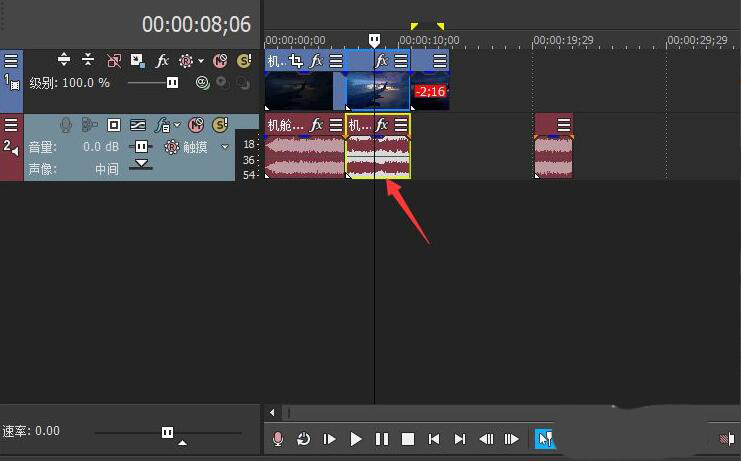The image size is (741, 461).
Task: Open second video clip hamburger menu
Action: pyautogui.click(x=401, y=61)
